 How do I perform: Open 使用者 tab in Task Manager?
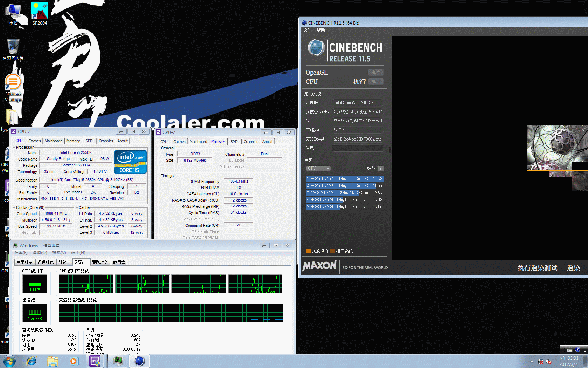119,262
